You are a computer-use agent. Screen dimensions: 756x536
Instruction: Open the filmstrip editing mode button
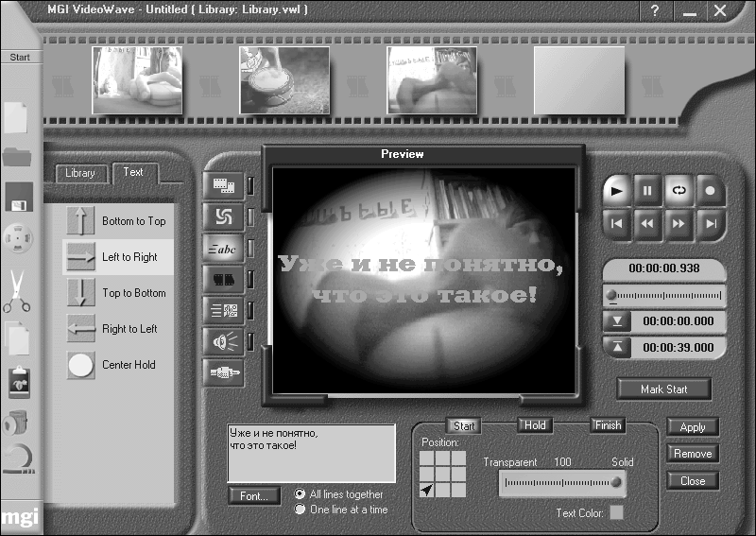click(223, 185)
